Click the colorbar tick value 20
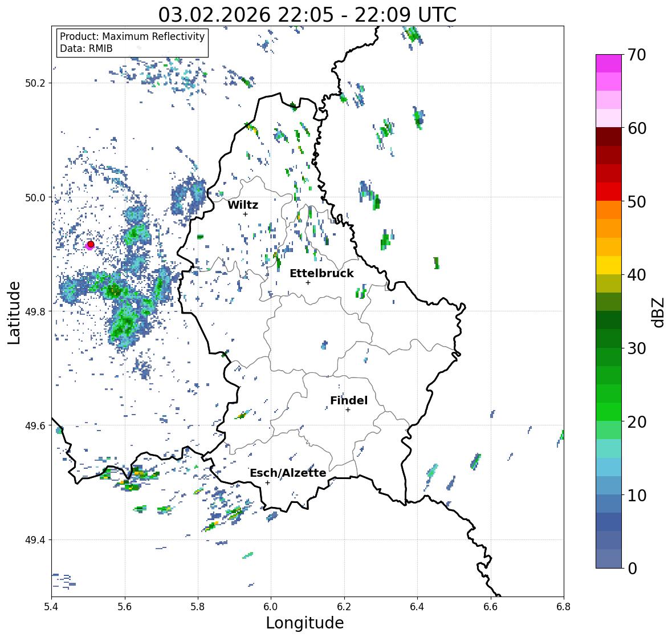The height and width of the screenshot is (637, 672). tap(636, 422)
